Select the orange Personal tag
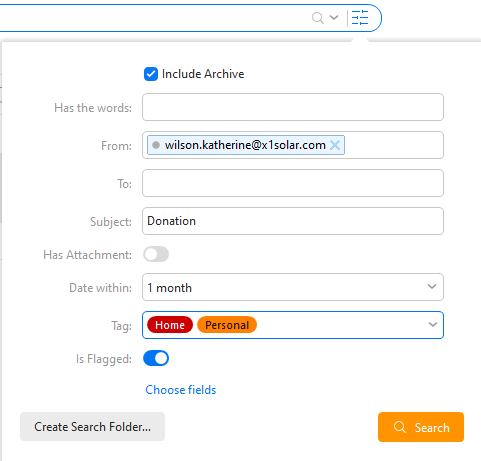481x461 pixels. (x=227, y=325)
